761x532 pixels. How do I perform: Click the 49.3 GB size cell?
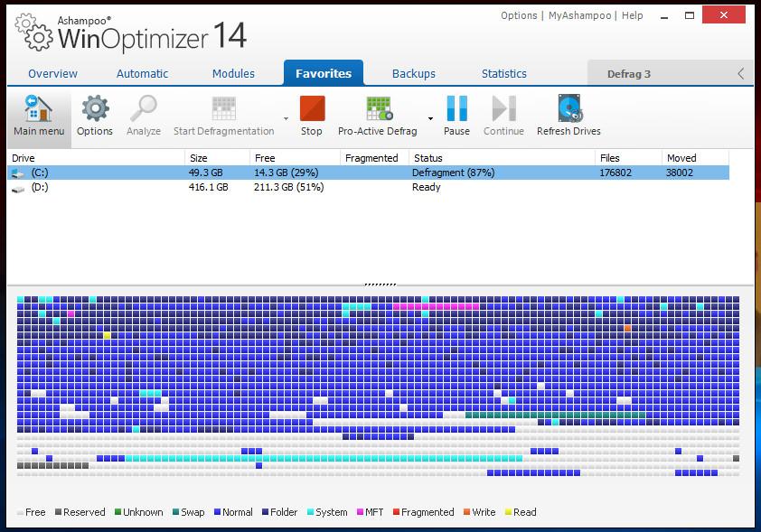pos(206,173)
